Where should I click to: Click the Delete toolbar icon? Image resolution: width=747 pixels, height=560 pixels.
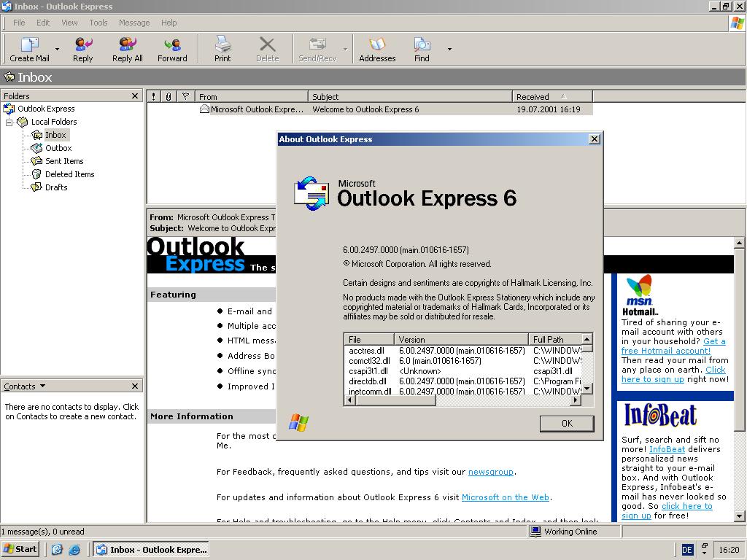pos(267,44)
